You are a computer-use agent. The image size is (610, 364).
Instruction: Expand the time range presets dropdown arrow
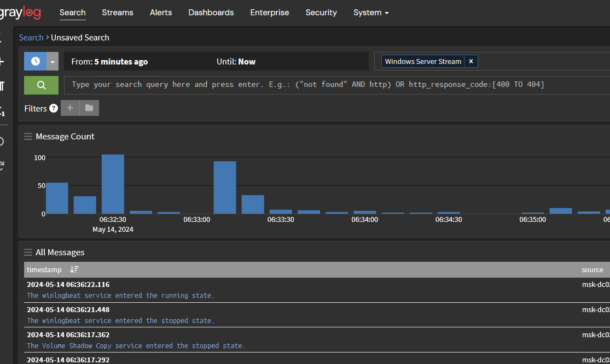pyautogui.click(x=53, y=61)
